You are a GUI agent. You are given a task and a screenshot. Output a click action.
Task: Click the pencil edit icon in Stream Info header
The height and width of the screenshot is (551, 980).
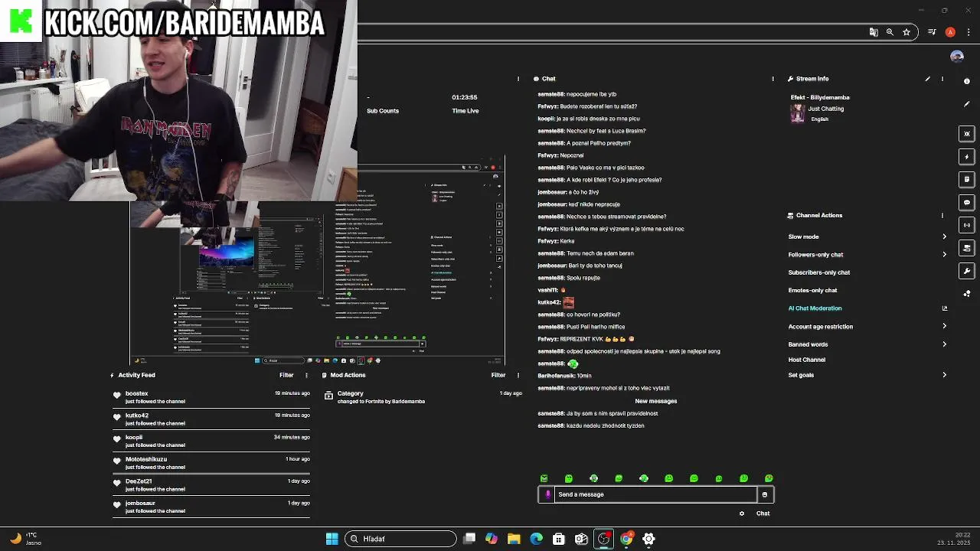point(927,79)
